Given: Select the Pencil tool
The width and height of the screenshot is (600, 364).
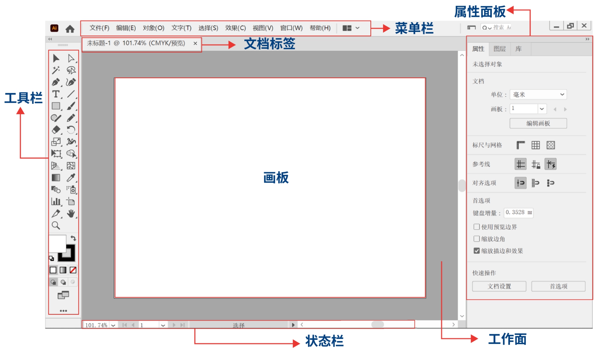Looking at the screenshot, I should (x=71, y=118).
